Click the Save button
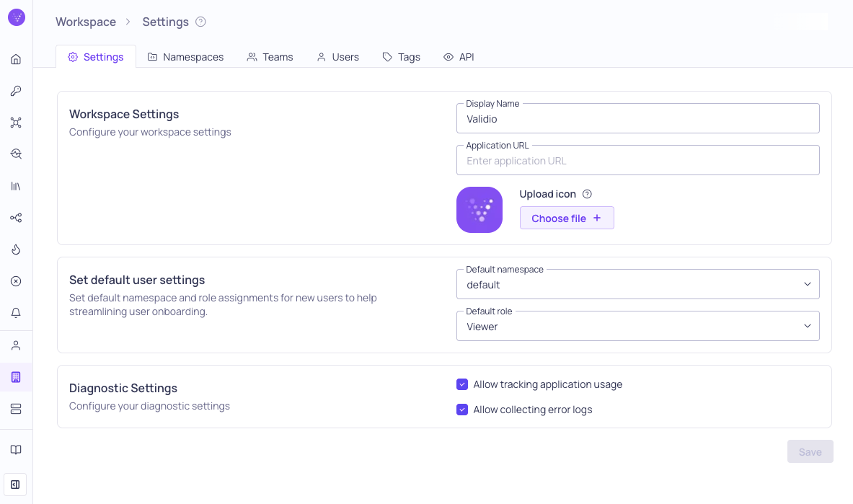 (x=810, y=451)
